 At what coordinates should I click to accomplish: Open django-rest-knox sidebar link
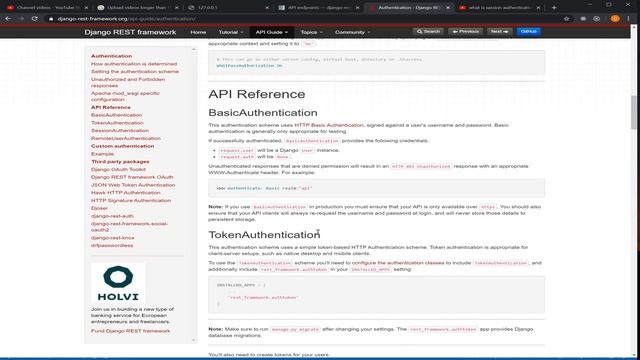point(113,238)
